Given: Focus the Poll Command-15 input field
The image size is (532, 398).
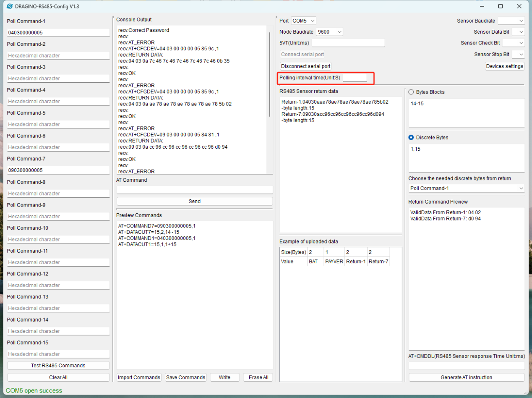Looking at the screenshot, I should (x=58, y=354).
